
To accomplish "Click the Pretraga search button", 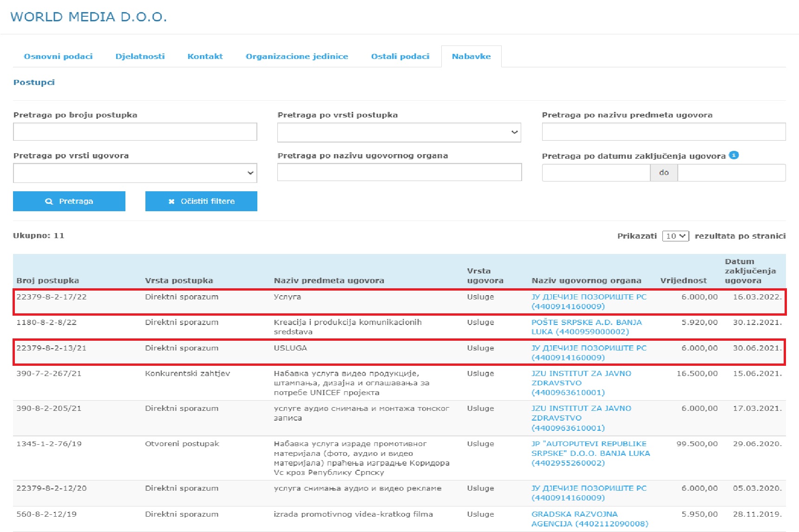I will coord(69,201).
